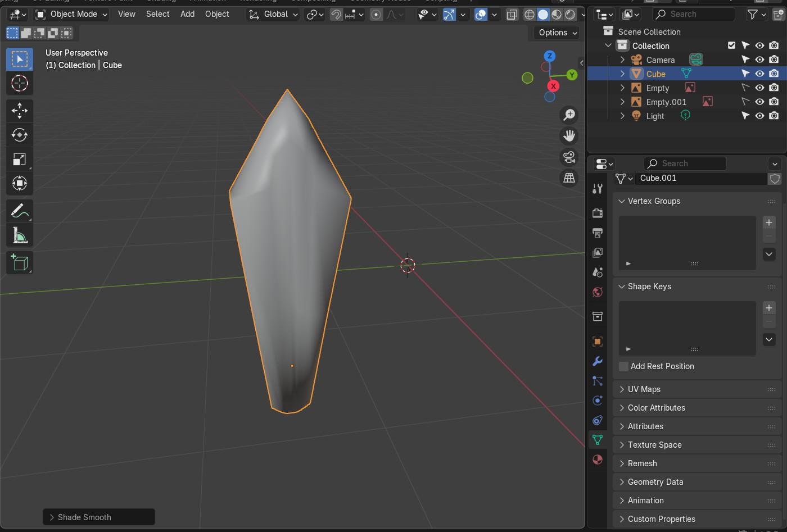Pick the Measure tool
The image size is (787, 532).
(x=19, y=236)
